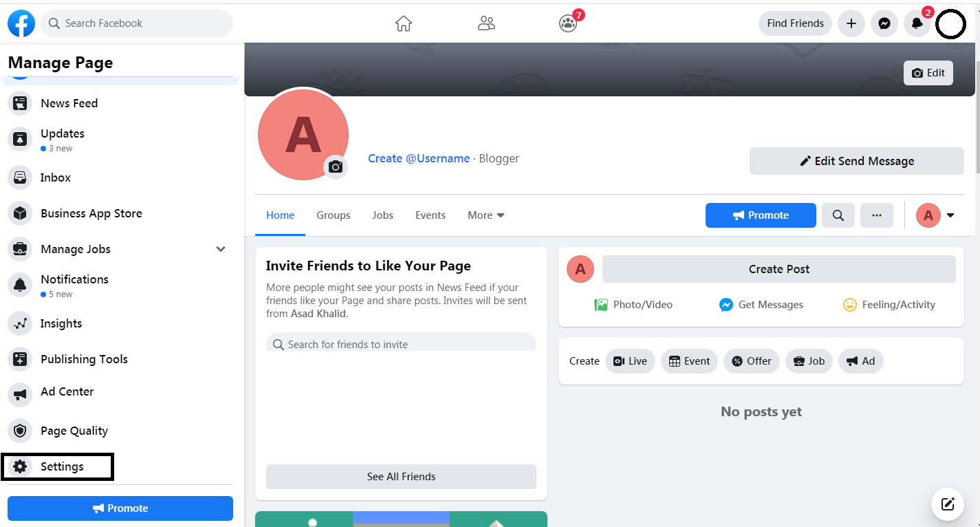Click the Job create button
This screenshot has width=980, height=527.
pos(809,361)
